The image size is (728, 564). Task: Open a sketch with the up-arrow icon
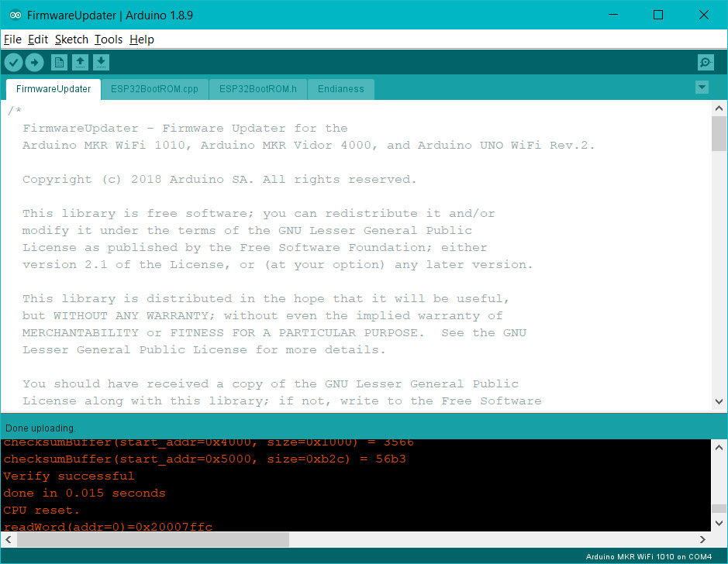[80, 62]
